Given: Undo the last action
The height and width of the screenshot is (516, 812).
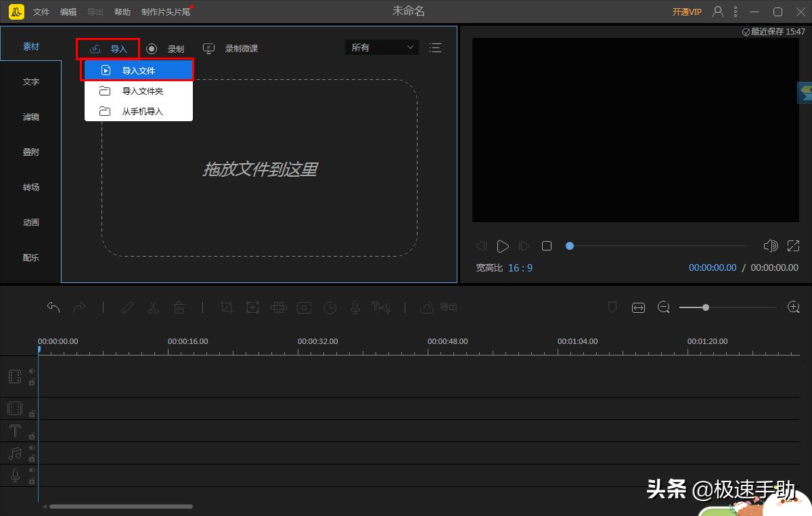Looking at the screenshot, I should point(53,307).
